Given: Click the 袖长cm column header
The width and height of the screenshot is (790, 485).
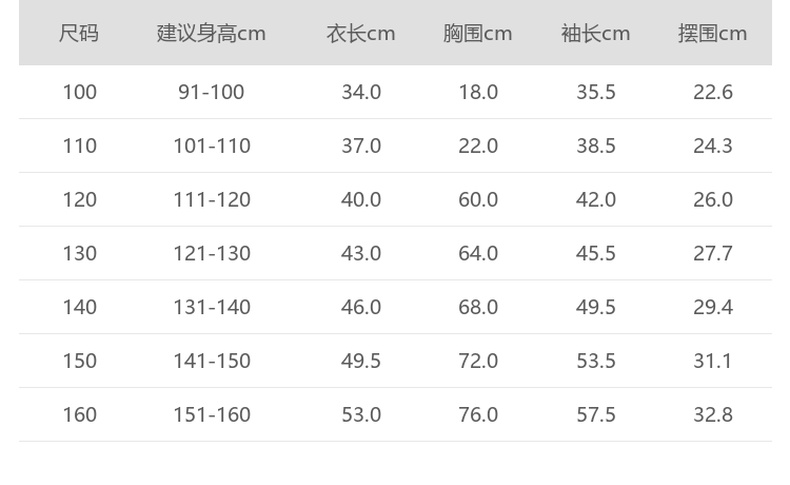Looking at the screenshot, I should point(595,33).
